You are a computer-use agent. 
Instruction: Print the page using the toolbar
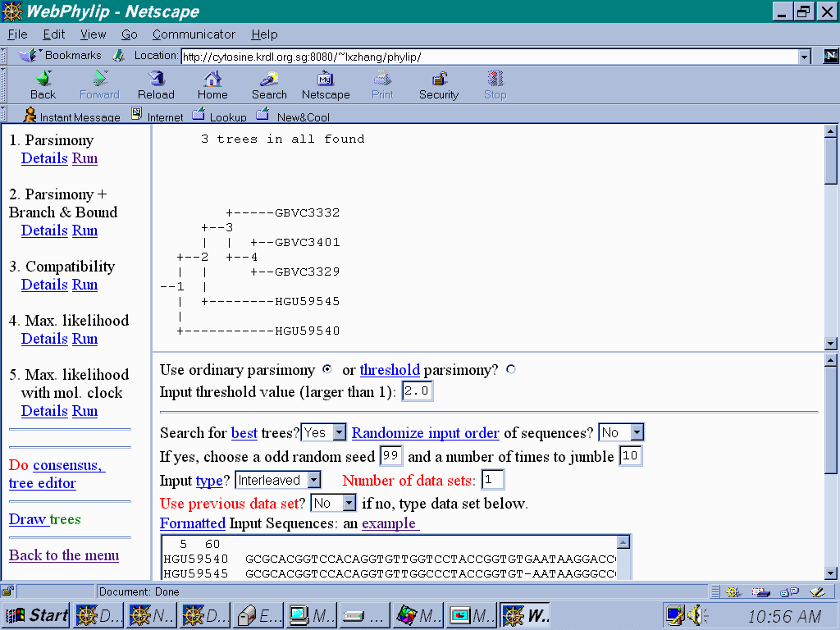(382, 85)
